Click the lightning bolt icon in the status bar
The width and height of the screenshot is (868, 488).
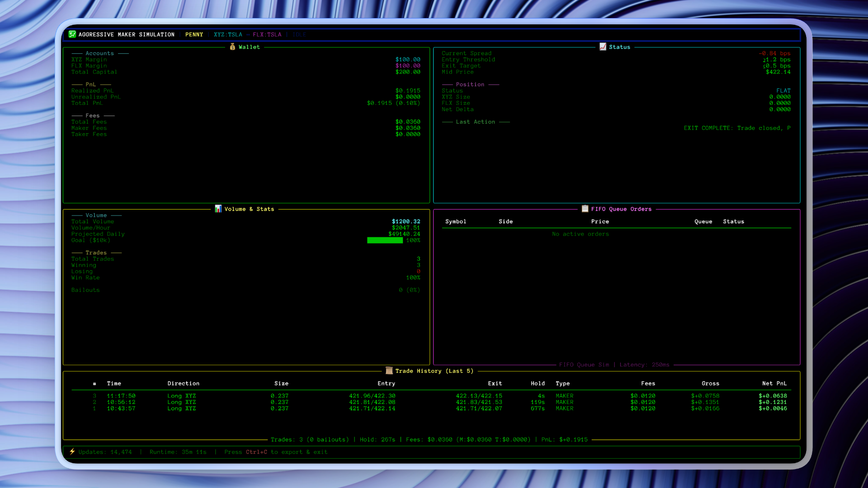pos(73,451)
